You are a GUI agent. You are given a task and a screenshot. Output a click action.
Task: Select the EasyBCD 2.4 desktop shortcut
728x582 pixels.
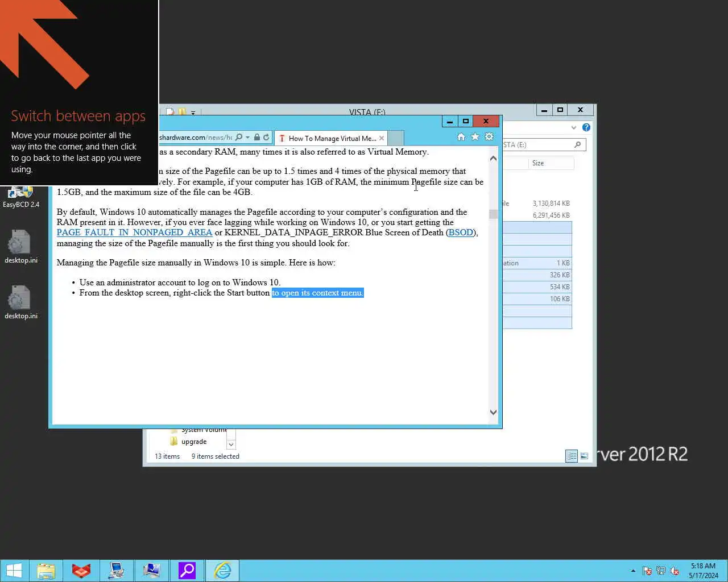(x=21, y=198)
